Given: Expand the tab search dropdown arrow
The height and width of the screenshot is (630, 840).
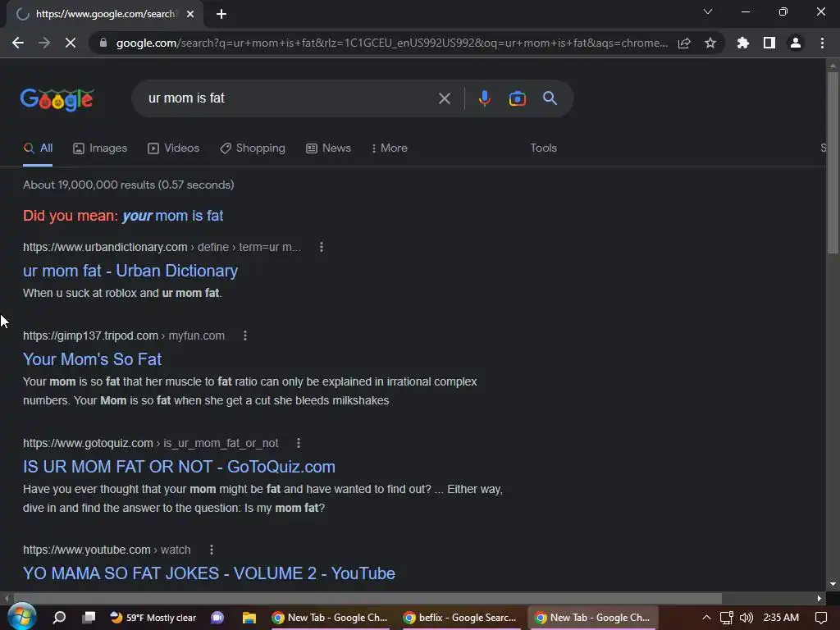Looking at the screenshot, I should tap(708, 11).
